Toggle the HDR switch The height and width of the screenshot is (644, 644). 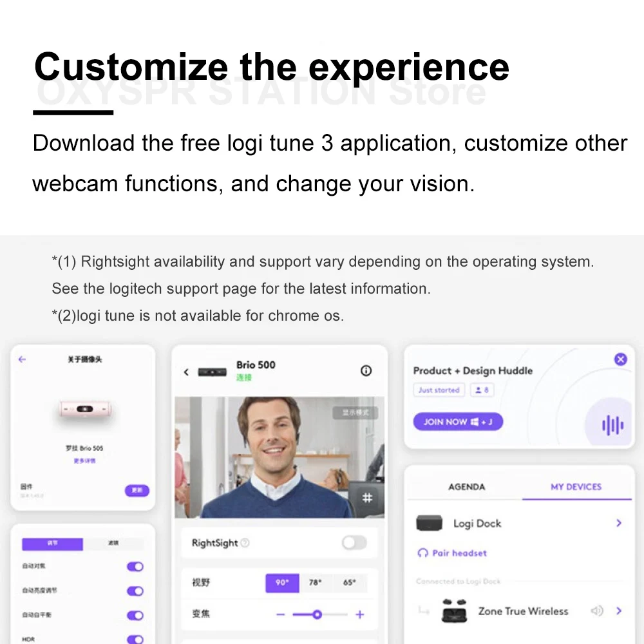tap(135, 639)
